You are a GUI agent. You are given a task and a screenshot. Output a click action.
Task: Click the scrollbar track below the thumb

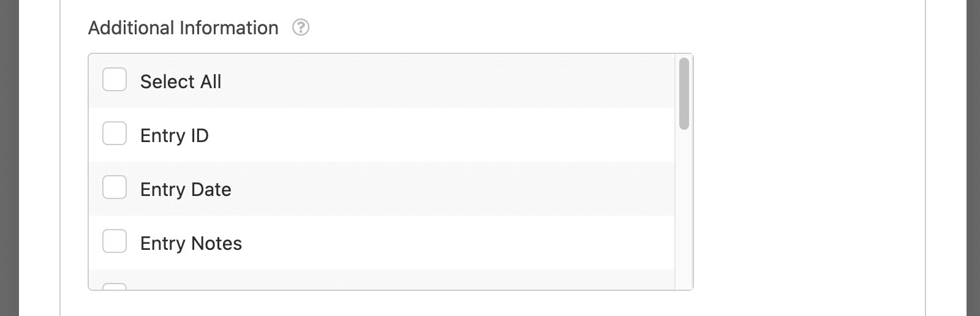click(684, 208)
